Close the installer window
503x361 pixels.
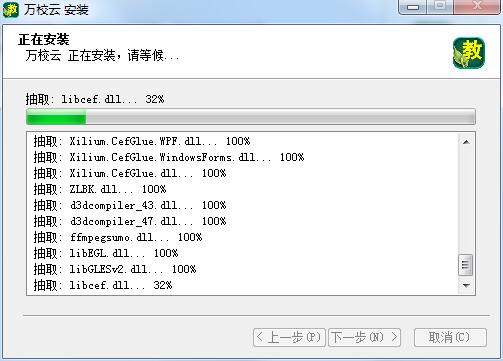coord(478,7)
